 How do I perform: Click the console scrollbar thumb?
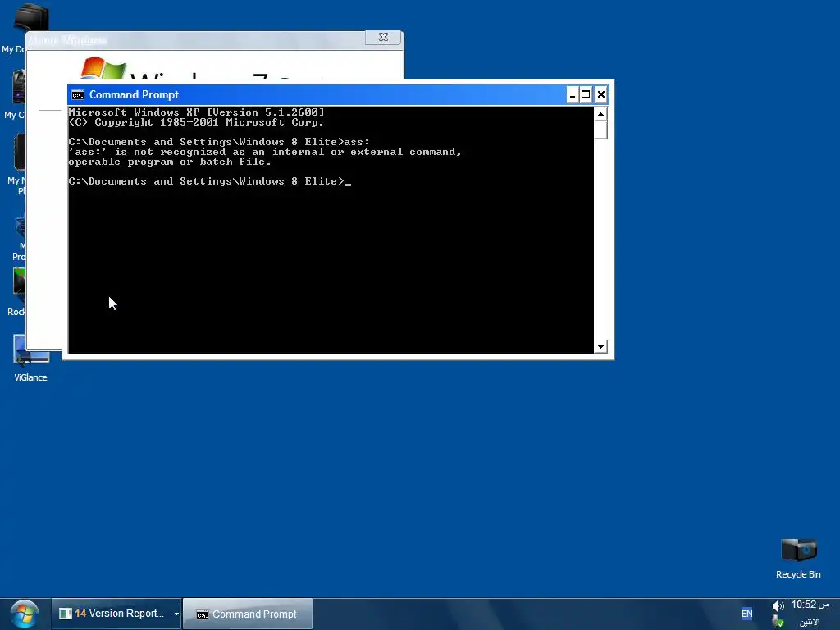coord(600,130)
